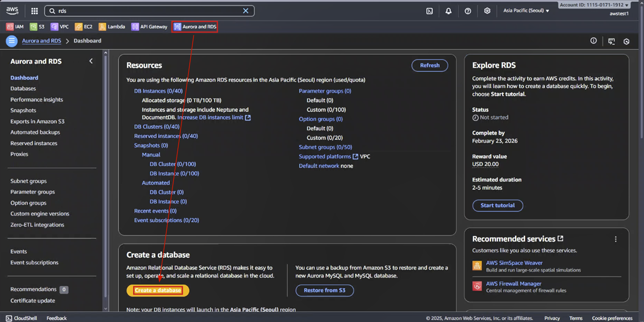The image size is (644, 322).
Task: Open Proxies in the sidebar
Action: click(x=19, y=154)
